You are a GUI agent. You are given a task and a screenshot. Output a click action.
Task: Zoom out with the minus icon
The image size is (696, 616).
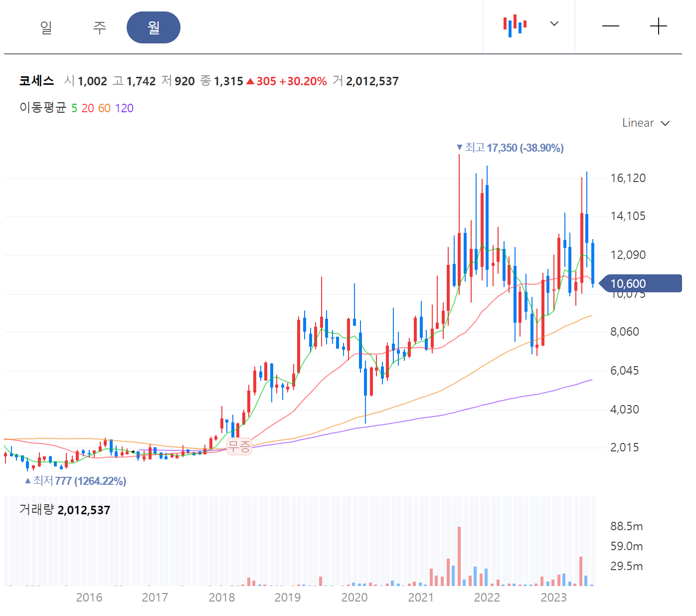611,26
